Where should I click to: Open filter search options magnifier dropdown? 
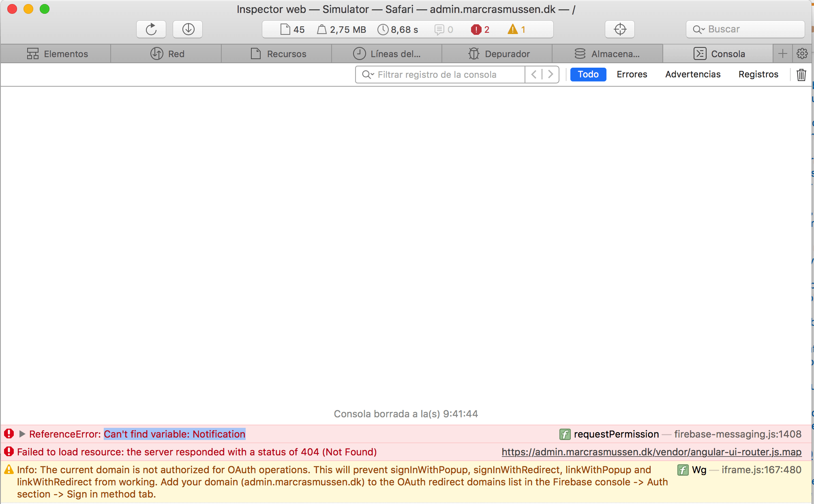(368, 75)
